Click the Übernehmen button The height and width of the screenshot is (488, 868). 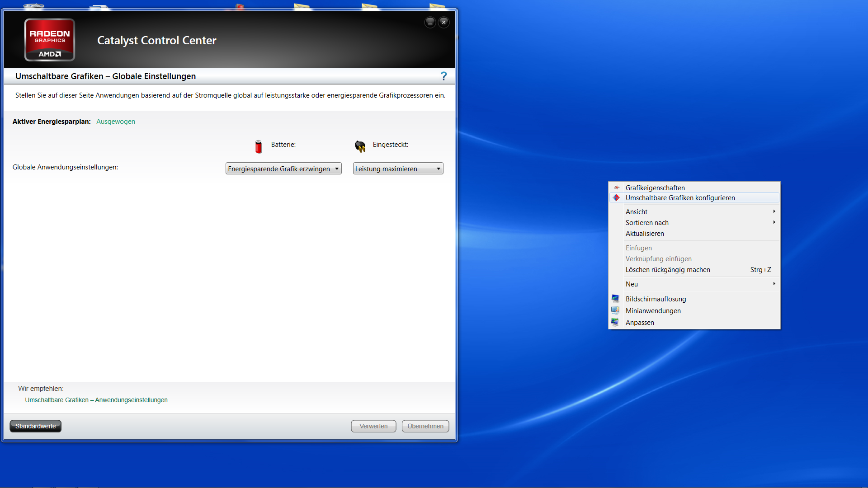(425, 426)
